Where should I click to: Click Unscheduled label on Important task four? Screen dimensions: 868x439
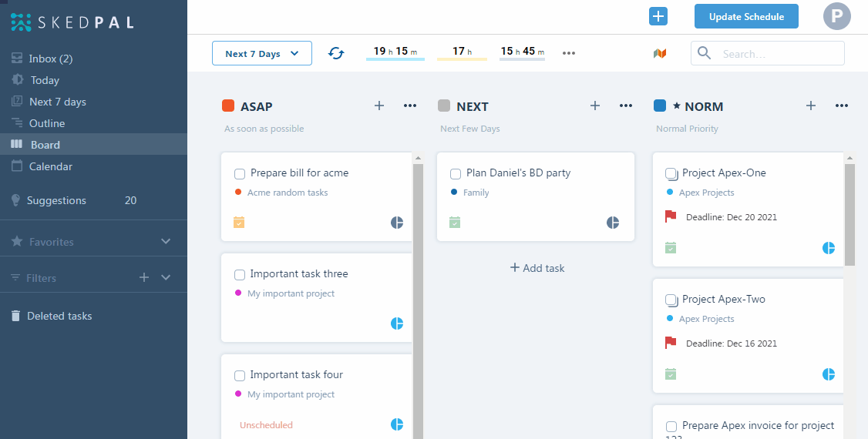click(266, 424)
